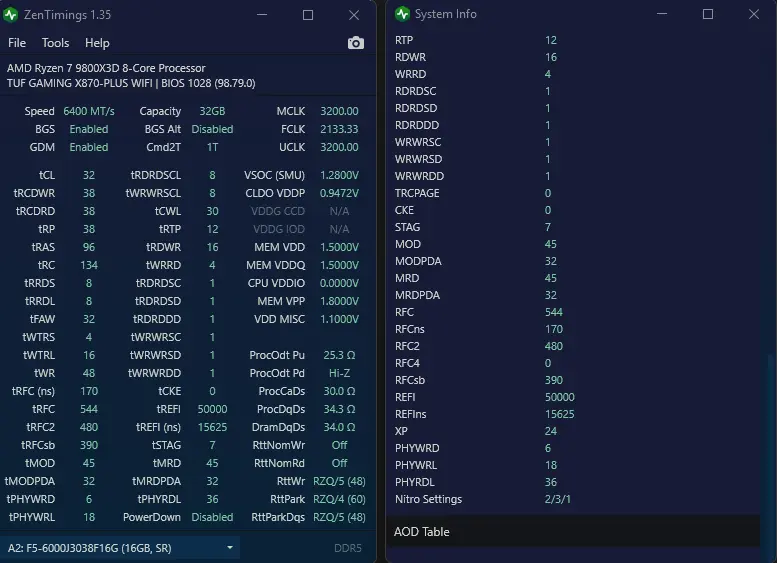The width and height of the screenshot is (777, 563).
Task: Click the TUF GAMING X870-PLUS WIFI BIOS line
Action: 131,83
